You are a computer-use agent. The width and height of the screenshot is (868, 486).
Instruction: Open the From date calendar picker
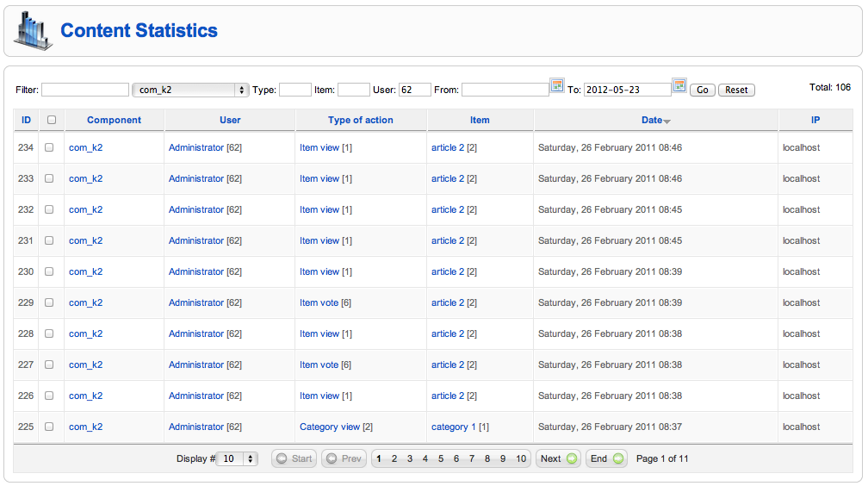click(557, 85)
